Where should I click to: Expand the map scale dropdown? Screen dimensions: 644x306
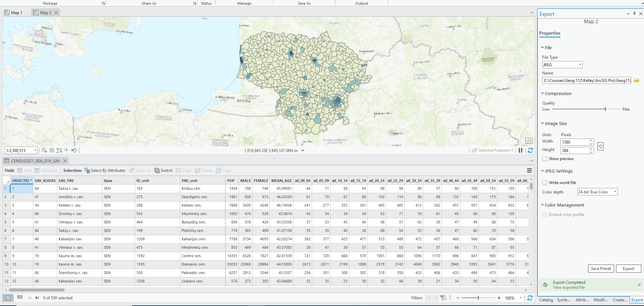35,150
